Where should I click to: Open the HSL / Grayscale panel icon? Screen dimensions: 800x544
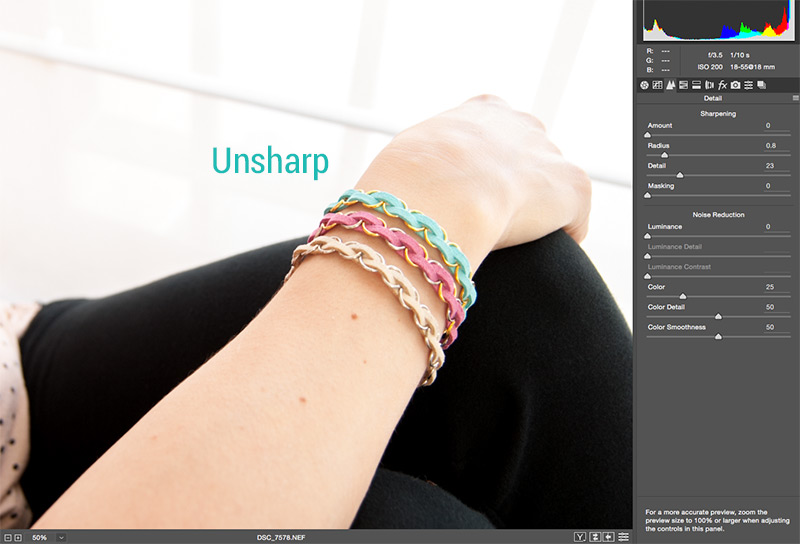[x=683, y=85]
